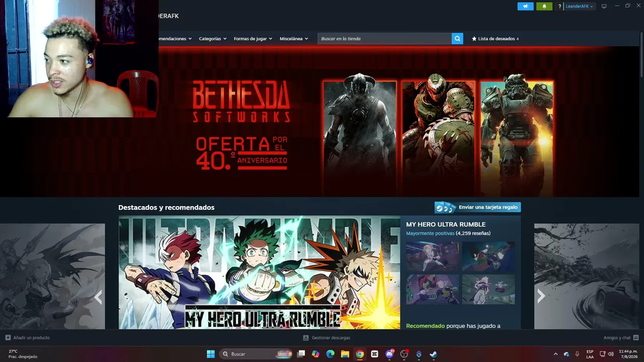The height and width of the screenshot is (362, 644).
Task: View fourth My Hero Ultra Rumble screenshot
Action: click(489, 289)
